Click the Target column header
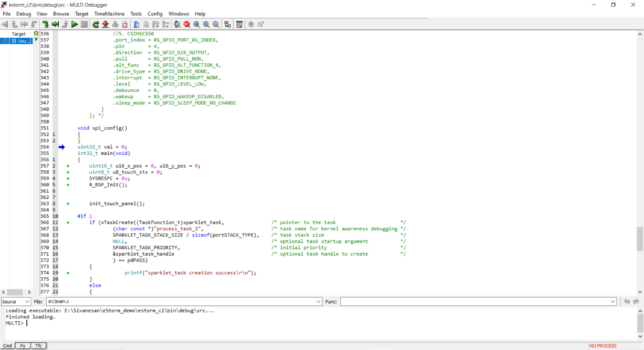 click(x=19, y=34)
